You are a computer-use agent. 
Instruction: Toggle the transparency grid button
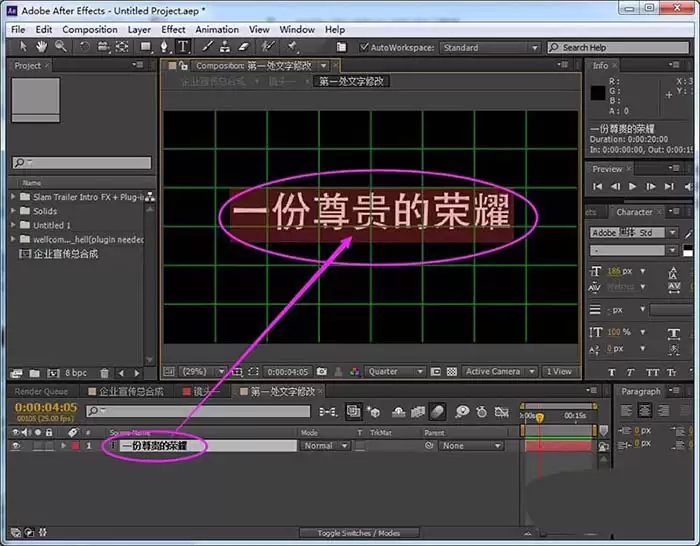(x=452, y=371)
